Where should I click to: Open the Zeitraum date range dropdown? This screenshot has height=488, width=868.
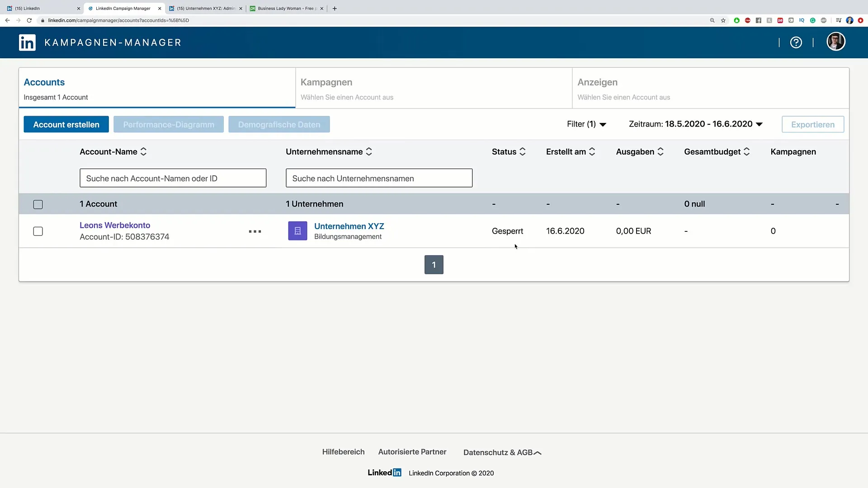[x=696, y=124]
